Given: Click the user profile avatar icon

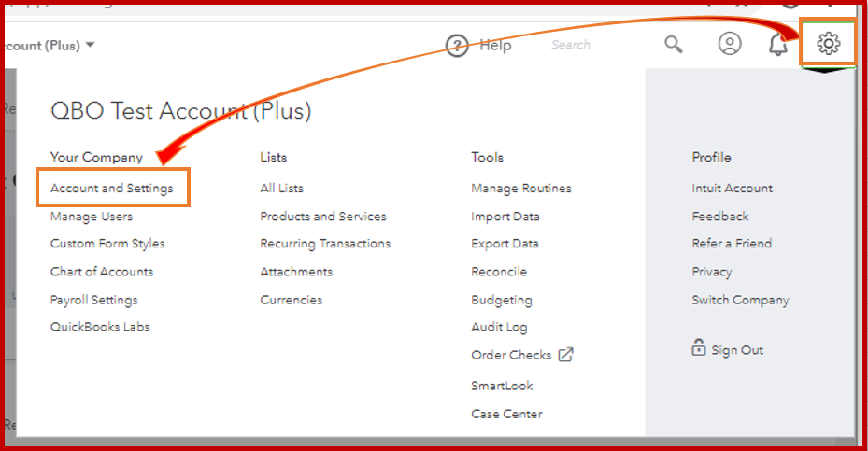Looking at the screenshot, I should pos(730,44).
